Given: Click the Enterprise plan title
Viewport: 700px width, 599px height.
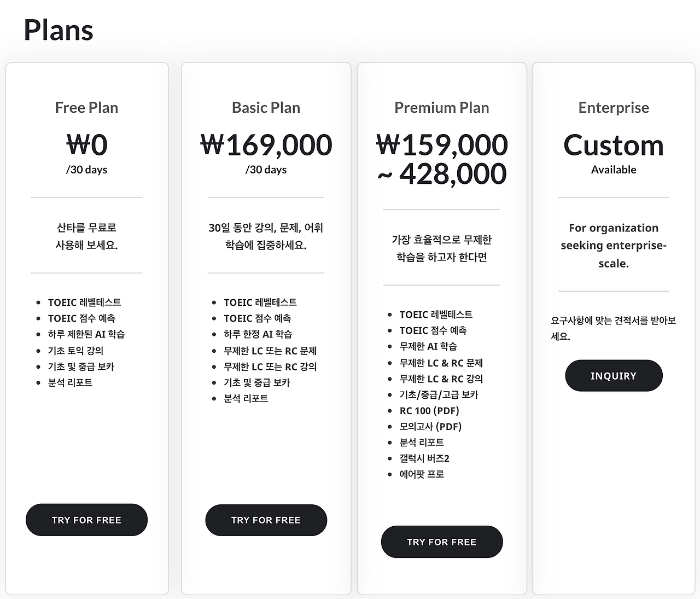Looking at the screenshot, I should (614, 108).
